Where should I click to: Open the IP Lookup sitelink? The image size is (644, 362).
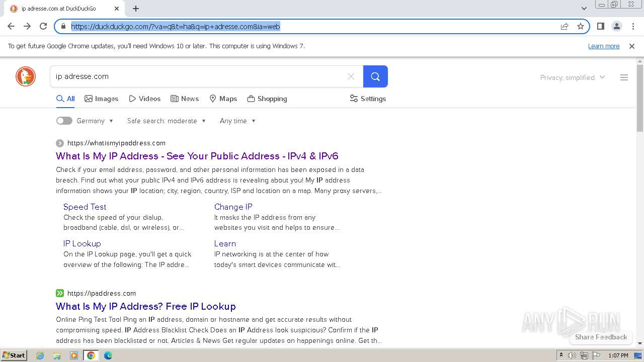tap(82, 243)
